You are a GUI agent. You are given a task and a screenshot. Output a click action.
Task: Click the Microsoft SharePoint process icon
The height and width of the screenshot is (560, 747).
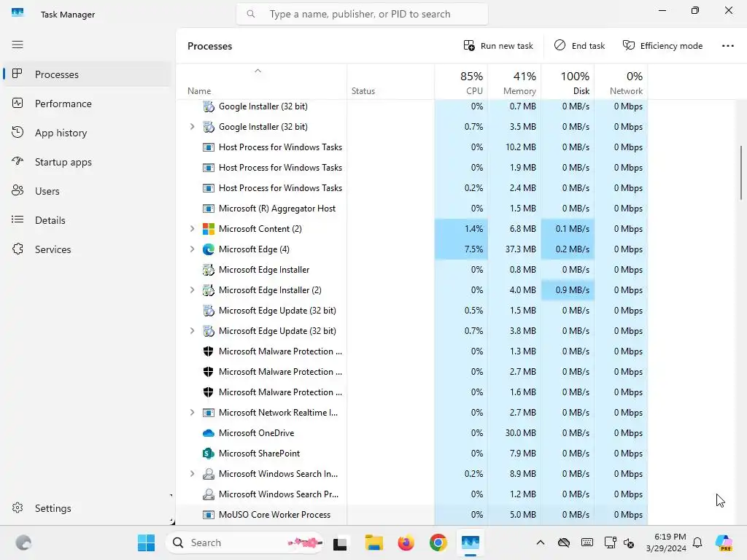(x=208, y=454)
